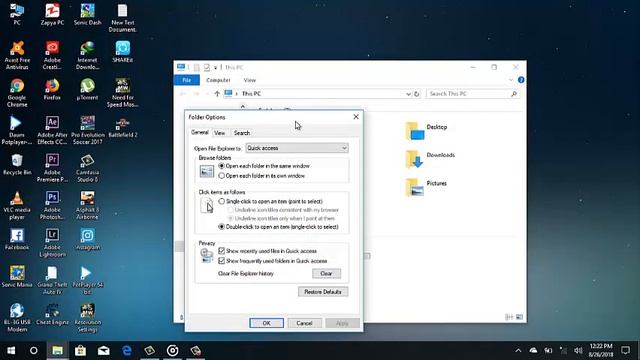The image size is (640, 360).
Task: Launch Firefox from desktop
Action: pos(52,90)
